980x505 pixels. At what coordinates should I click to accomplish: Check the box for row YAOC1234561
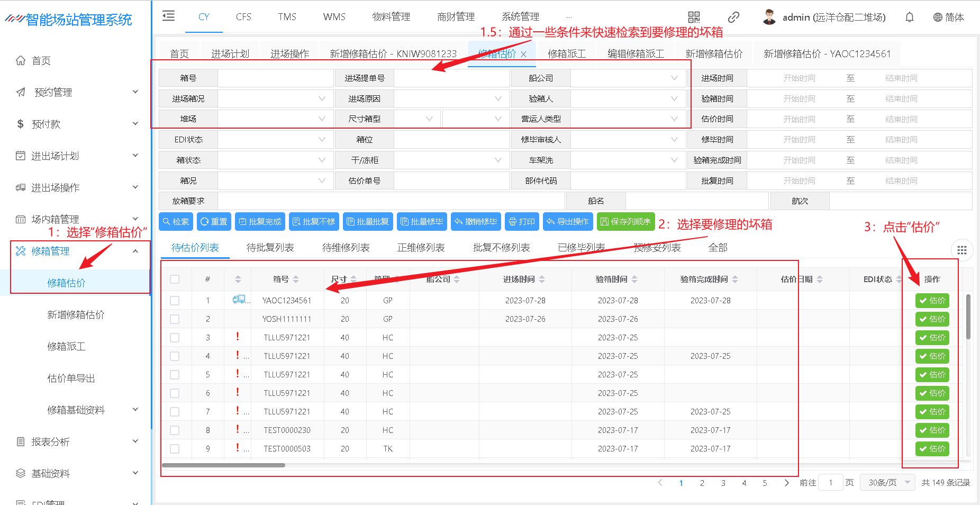tap(175, 301)
